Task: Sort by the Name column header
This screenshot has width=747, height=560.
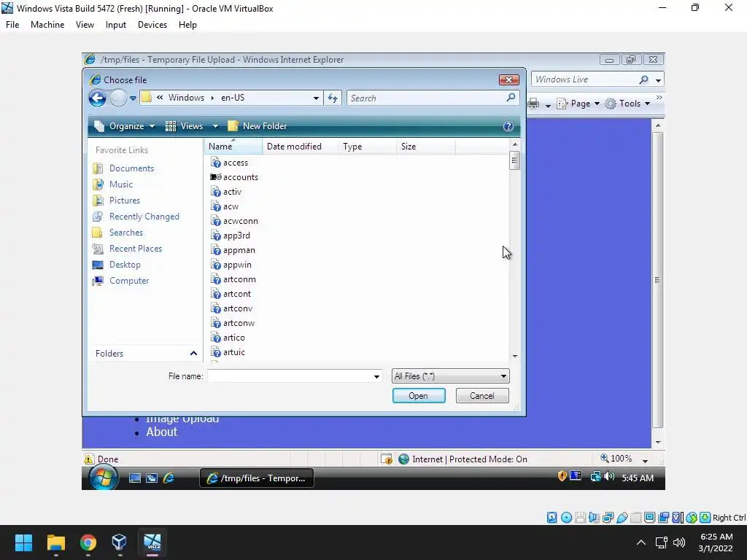Action: tap(233, 147)
